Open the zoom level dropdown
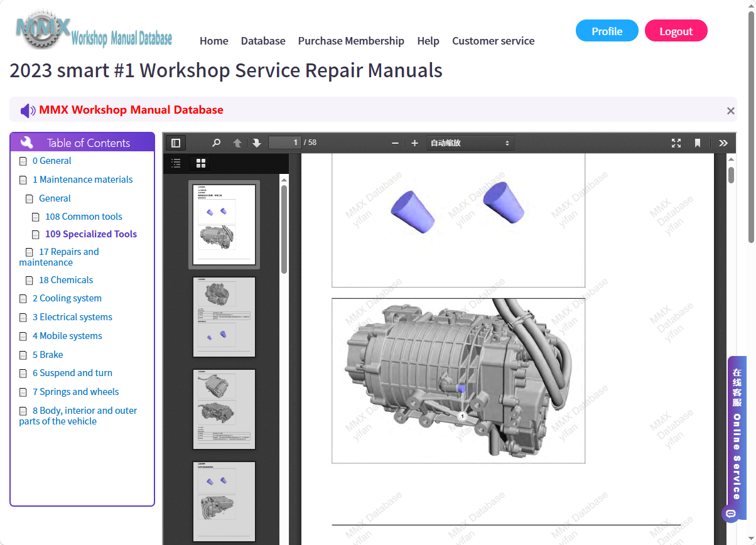This screenshot has height=545, width=756. tap(470, 143)
